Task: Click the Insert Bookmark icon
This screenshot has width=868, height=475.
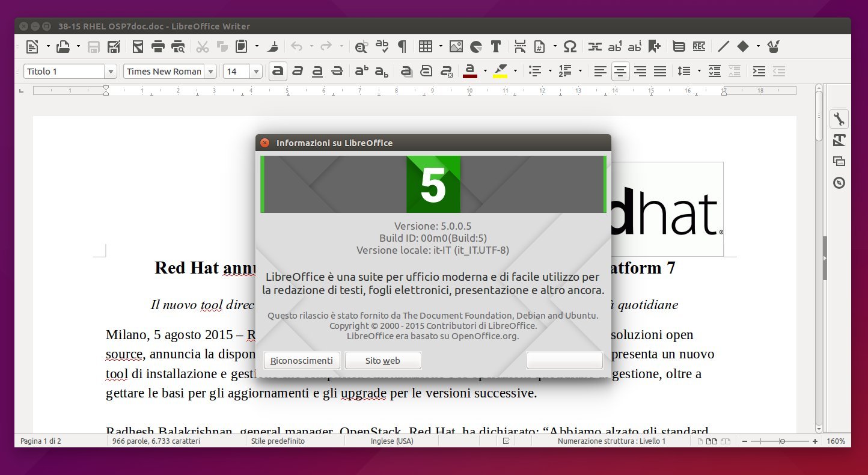Action: pos(654,46)
